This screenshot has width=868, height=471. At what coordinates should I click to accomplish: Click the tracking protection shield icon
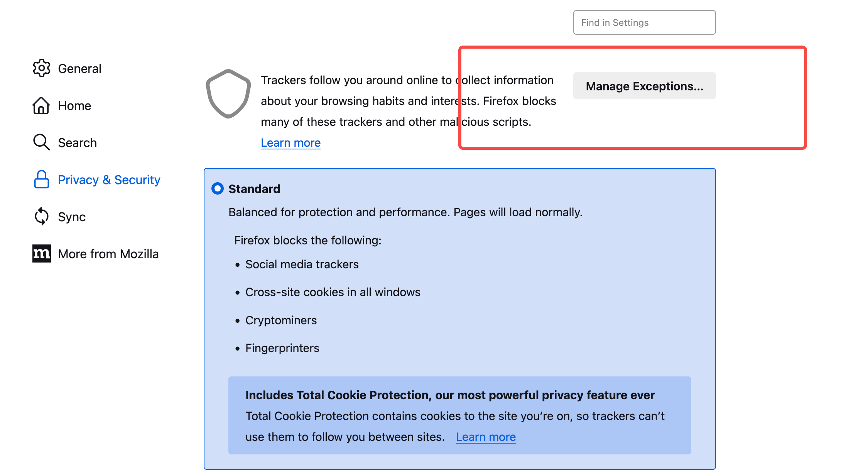228,94
